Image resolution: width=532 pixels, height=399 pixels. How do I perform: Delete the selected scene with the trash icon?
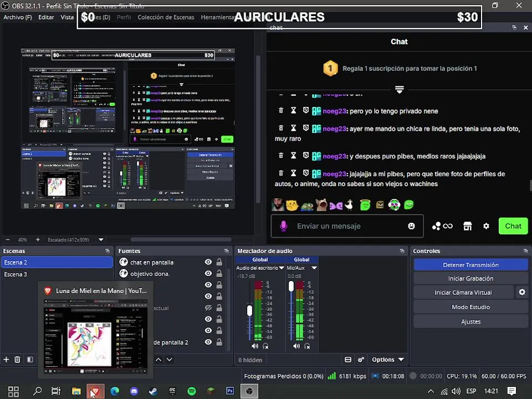pos(17,359)
